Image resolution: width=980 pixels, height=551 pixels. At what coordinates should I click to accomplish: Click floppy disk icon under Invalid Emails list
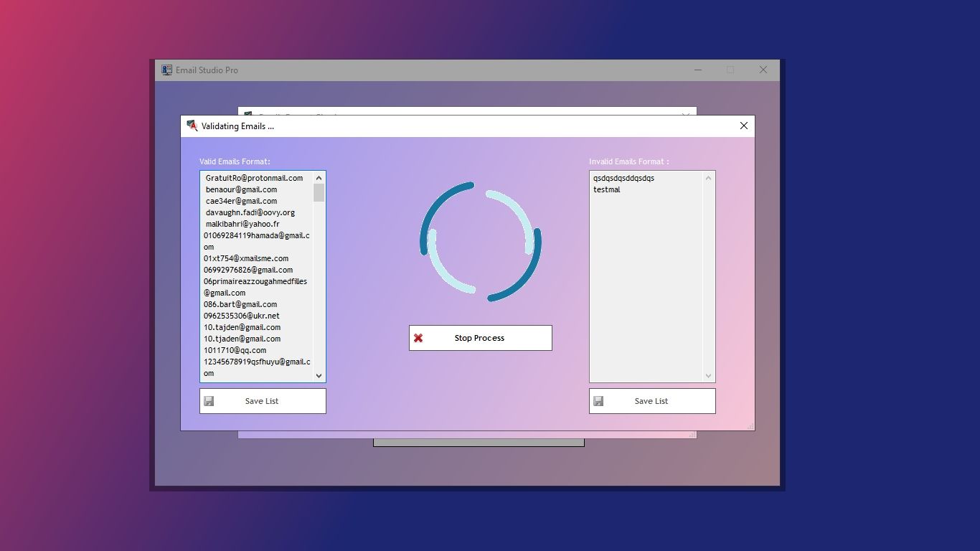pos(598,401)
